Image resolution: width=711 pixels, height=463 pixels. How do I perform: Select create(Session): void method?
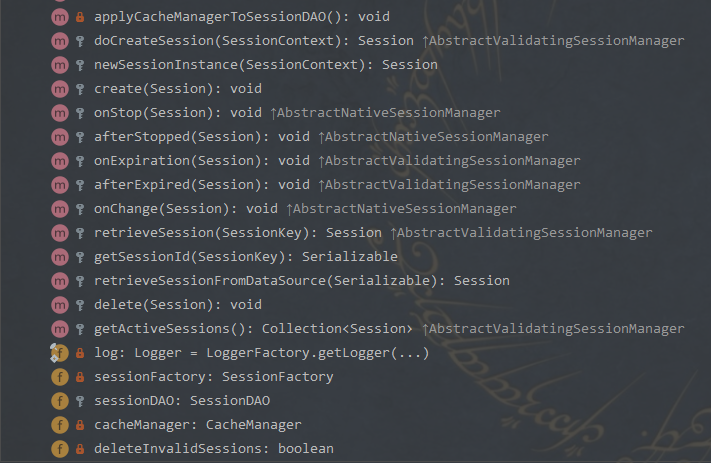[x=177, y=89]
